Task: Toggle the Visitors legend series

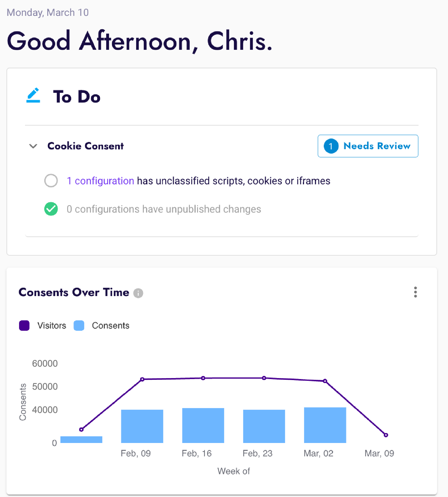Action: tap(43, 326)
